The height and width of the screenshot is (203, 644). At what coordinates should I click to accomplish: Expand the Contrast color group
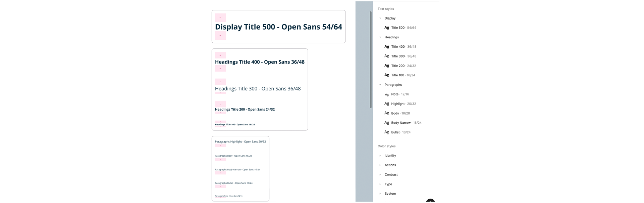(x=380, y=175)
